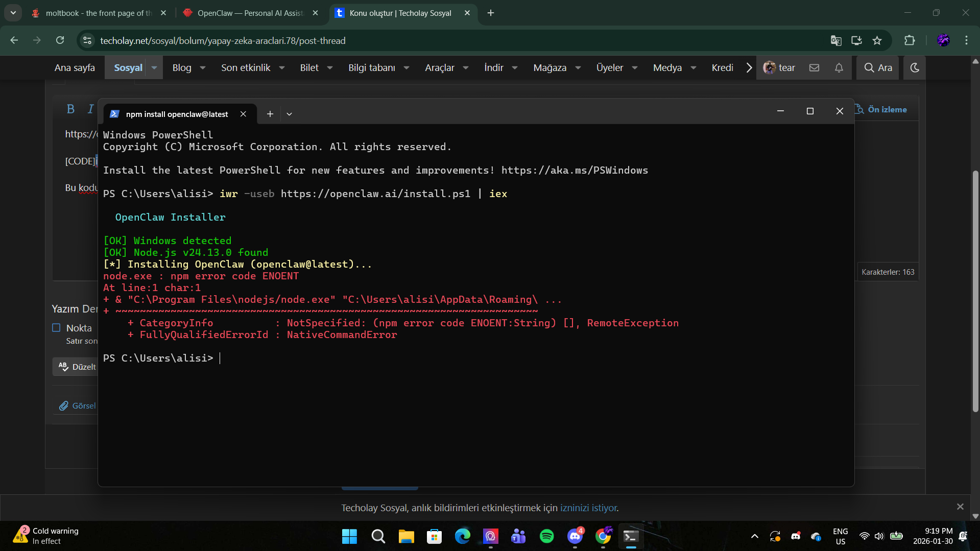Open Microsoft Store from taskbar
The image size is (980, 551).
[434, 536]
